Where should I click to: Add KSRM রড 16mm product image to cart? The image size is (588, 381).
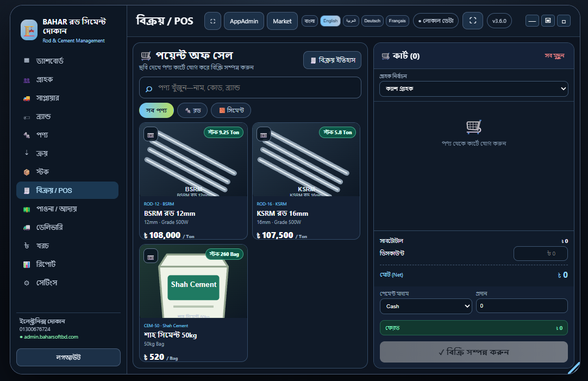306,160
